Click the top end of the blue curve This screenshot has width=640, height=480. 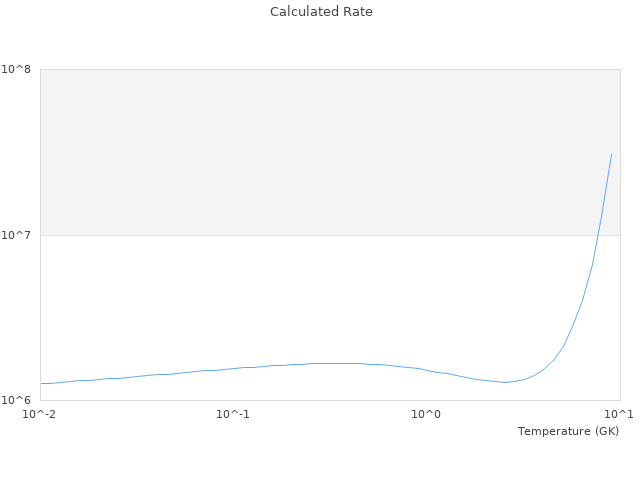pyautogui.click(x=611, y=155)
